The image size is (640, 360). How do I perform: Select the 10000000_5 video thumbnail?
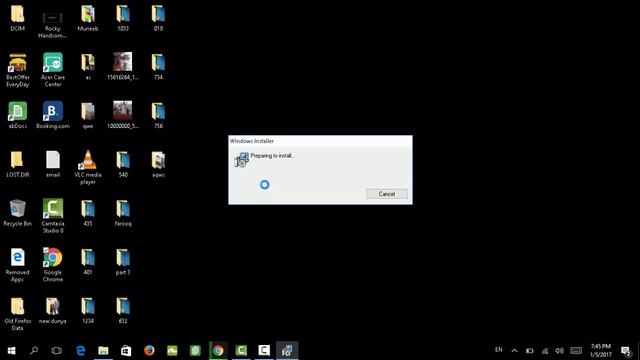coord(123,116)
